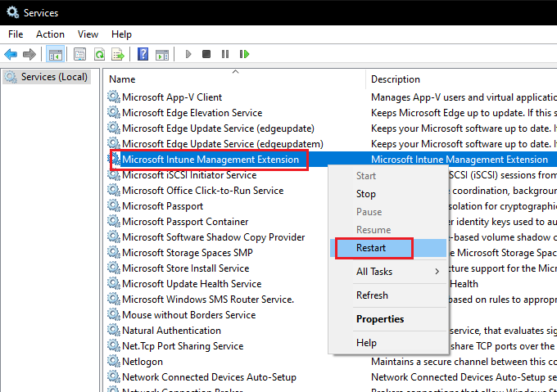Select Microsoft iSCSI Initiator Service row
The width and height of the screenshot is (557, 392).
click(189, 175)
